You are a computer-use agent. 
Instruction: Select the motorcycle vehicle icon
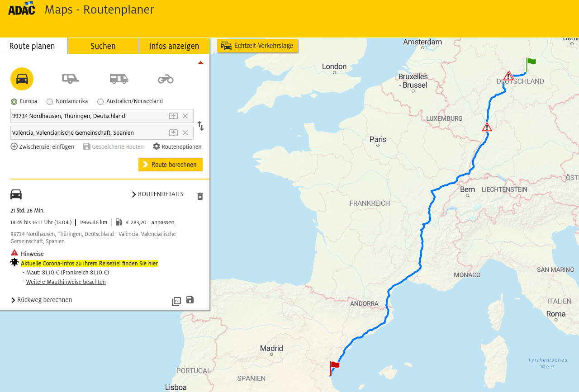coord(166,79)
